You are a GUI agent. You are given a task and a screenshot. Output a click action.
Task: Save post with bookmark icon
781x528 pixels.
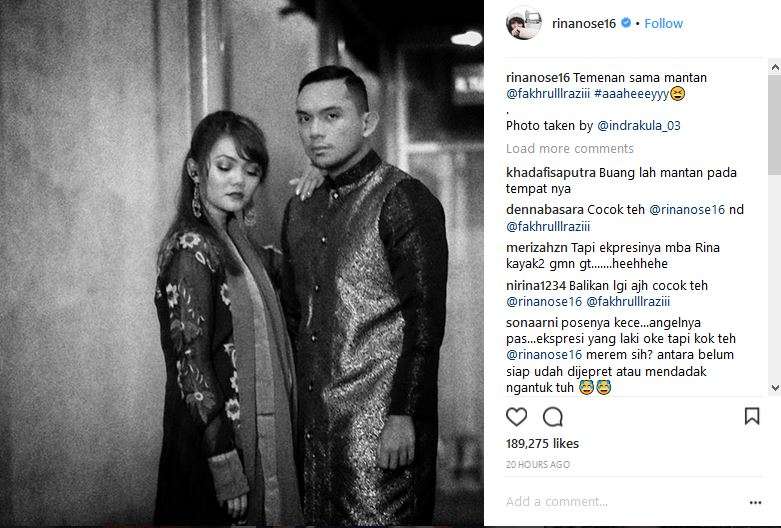pos(752,416)
